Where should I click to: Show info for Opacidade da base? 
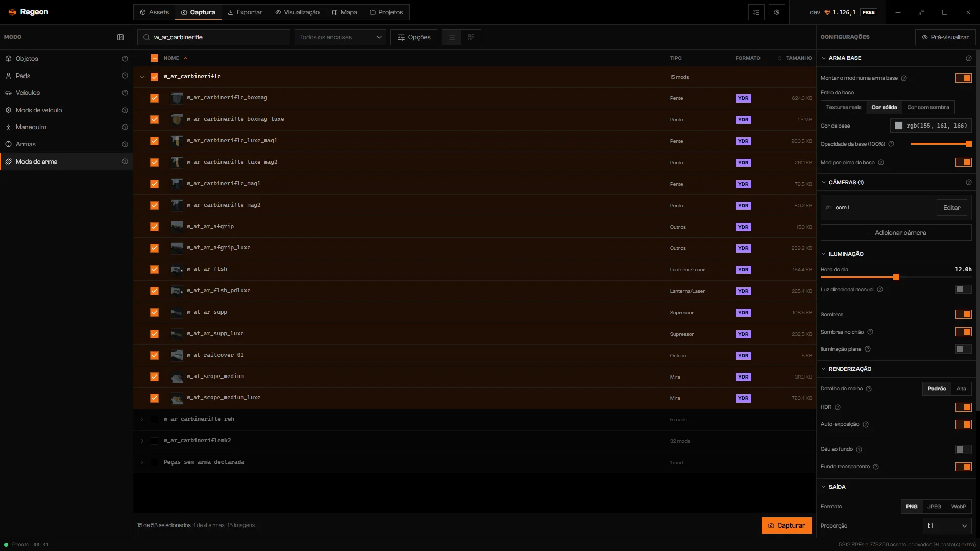tap(891, 144)
